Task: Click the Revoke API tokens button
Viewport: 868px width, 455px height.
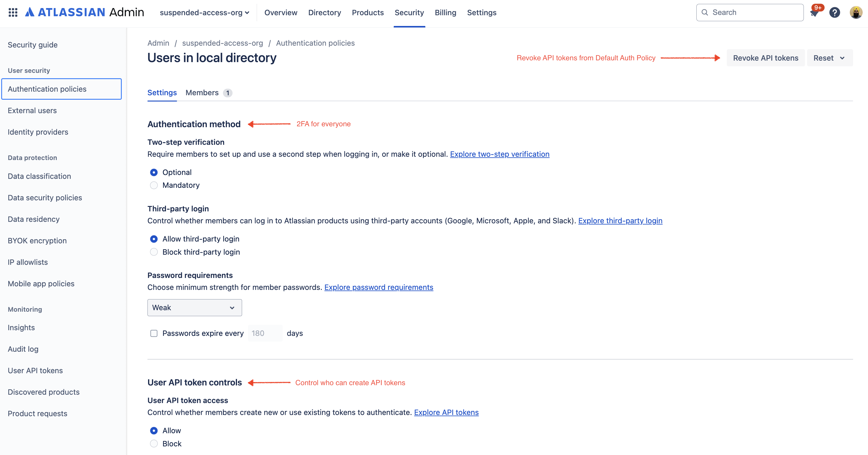Action: (x=766, y=58)
